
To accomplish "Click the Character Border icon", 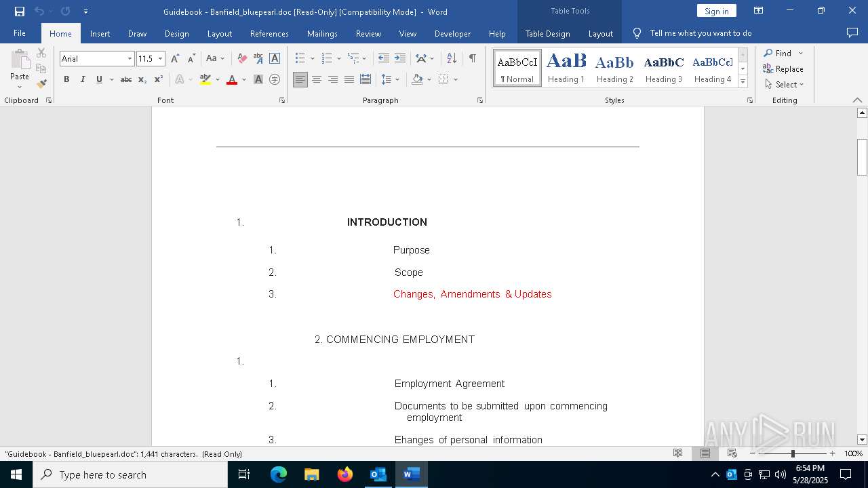I will pos(275,59).
